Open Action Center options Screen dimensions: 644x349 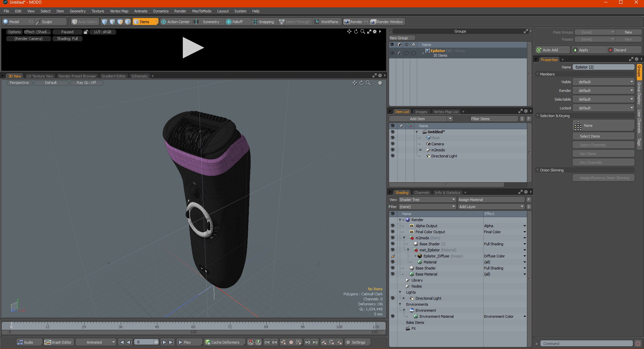175,22
